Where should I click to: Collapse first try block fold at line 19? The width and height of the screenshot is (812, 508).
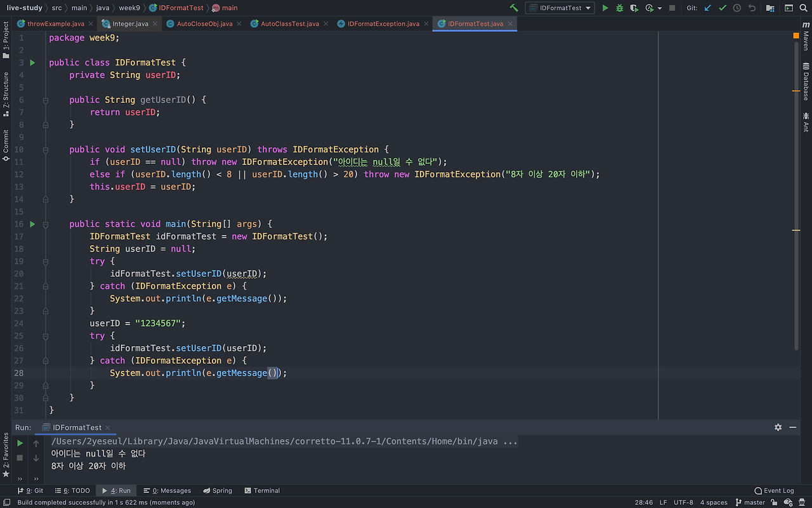(x=46, y=261)
